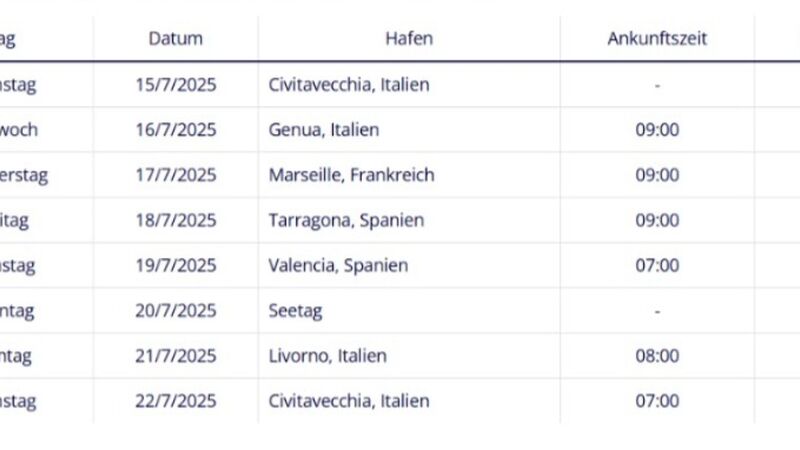800x450 pixels.
Task: Click the 22/7/2025 date cell
Action: (176, 401)
